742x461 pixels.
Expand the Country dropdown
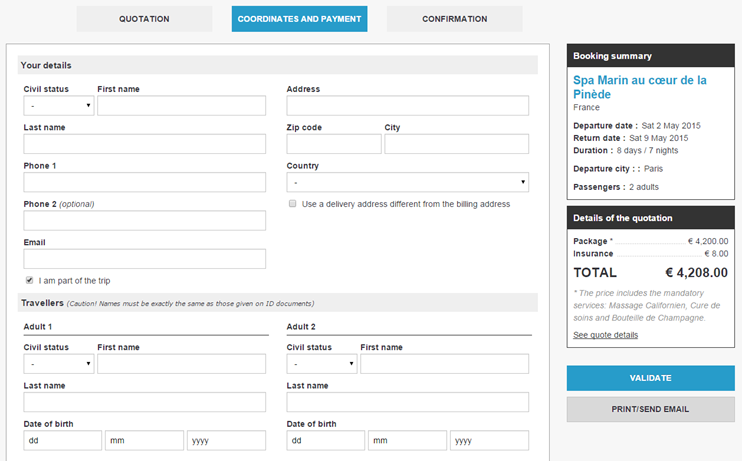coord(407,183)
